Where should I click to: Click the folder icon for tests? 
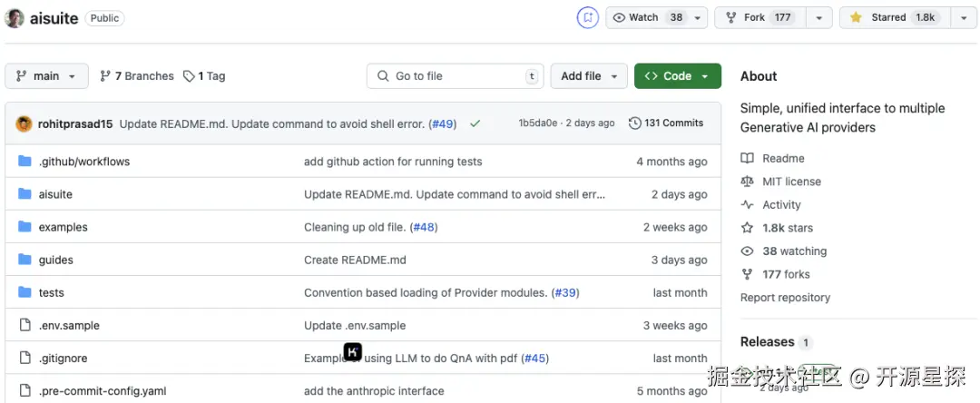click(24, 292)
